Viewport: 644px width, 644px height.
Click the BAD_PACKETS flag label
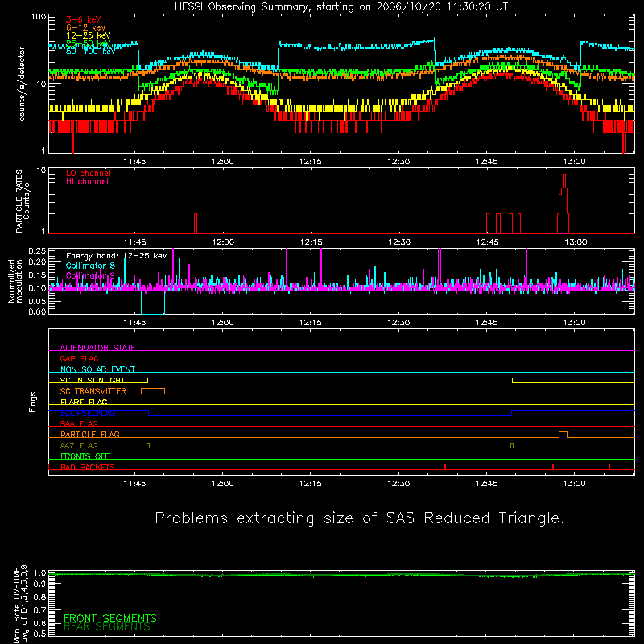tap(88, 467)
